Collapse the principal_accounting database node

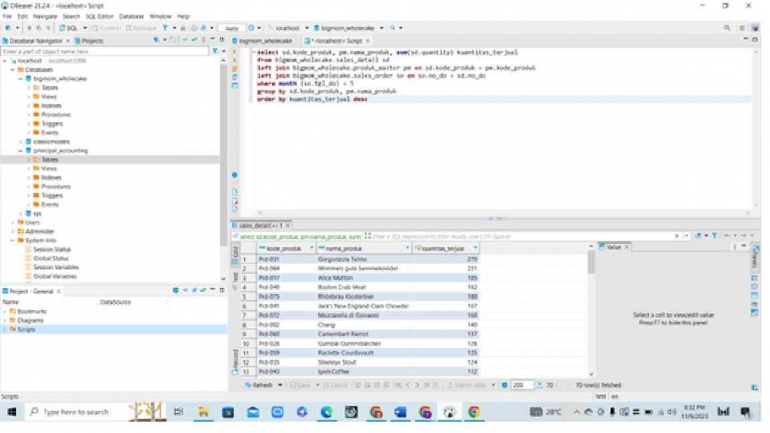pos(21,151)
